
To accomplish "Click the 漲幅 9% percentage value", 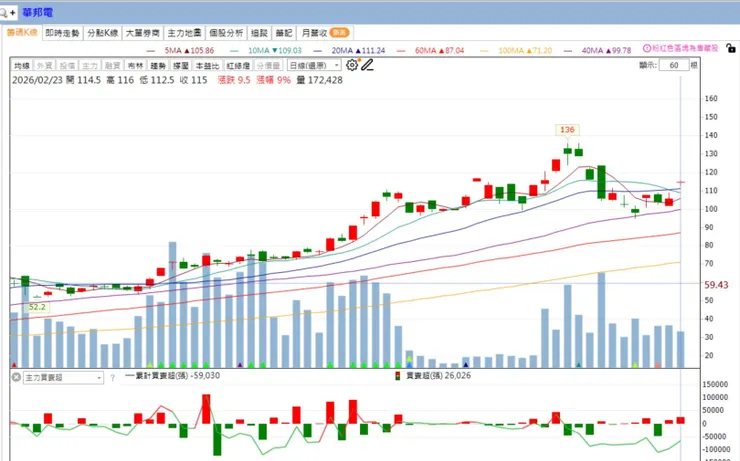I will point(273,80).
